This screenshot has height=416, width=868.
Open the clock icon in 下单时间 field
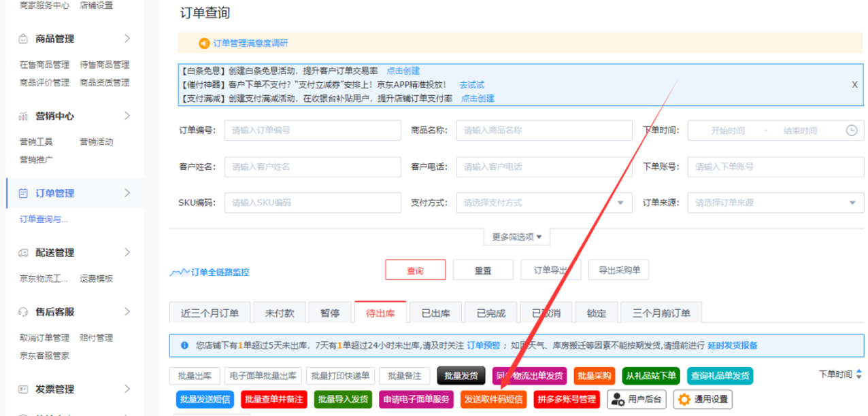pos(851,131)
